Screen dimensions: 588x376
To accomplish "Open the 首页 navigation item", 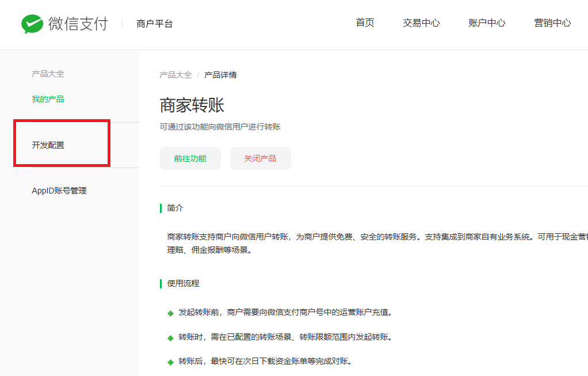I will pyautogui.click(x=365, y=23).
